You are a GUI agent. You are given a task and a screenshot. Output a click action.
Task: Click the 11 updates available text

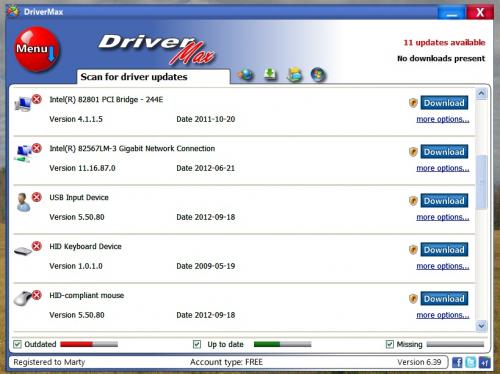[x=444, y=42]
